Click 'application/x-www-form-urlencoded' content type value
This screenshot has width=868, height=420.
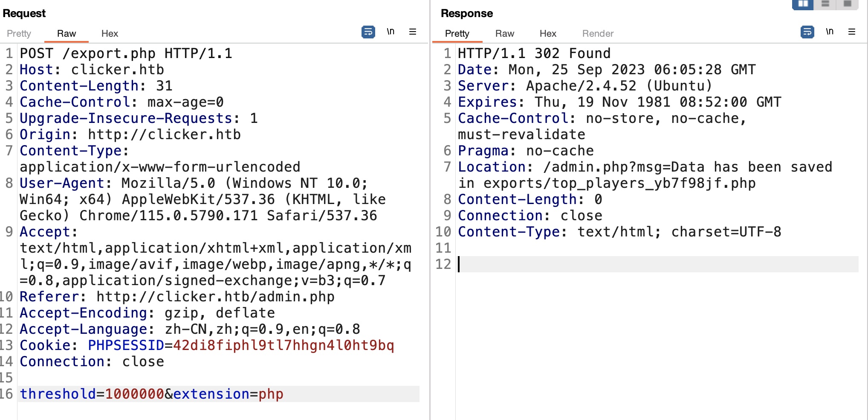(x=160, y=167)
